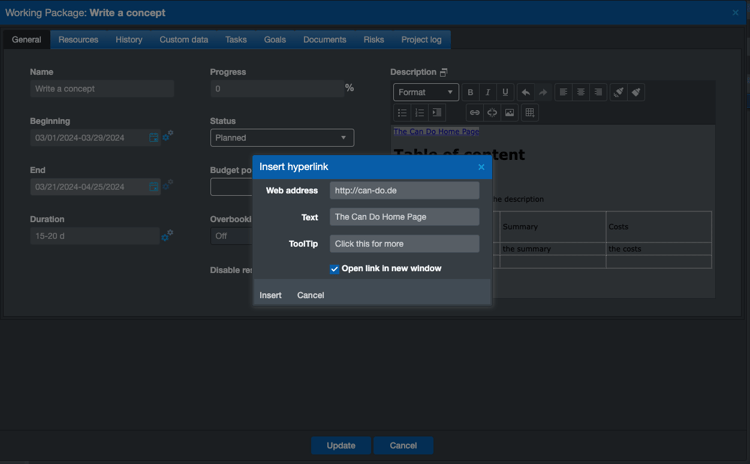Click the Web address field
750x464 pixels.
(405, 190)
